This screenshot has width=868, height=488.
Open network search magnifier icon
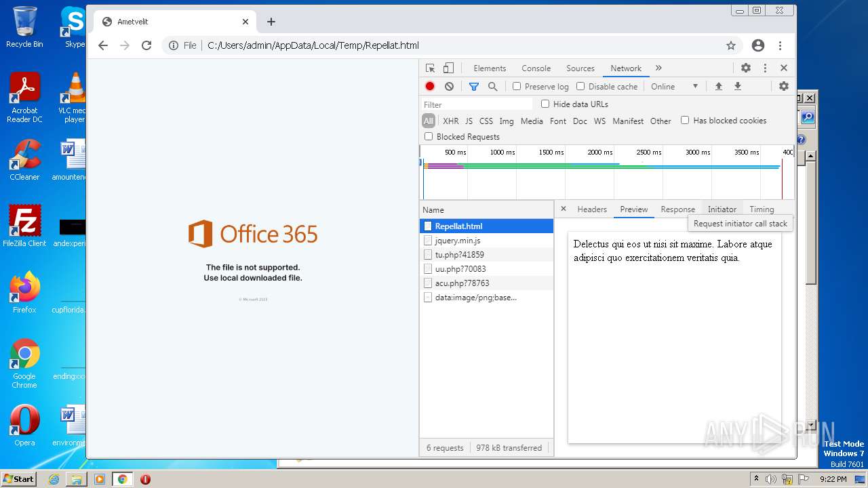click(x=493, y=87)
